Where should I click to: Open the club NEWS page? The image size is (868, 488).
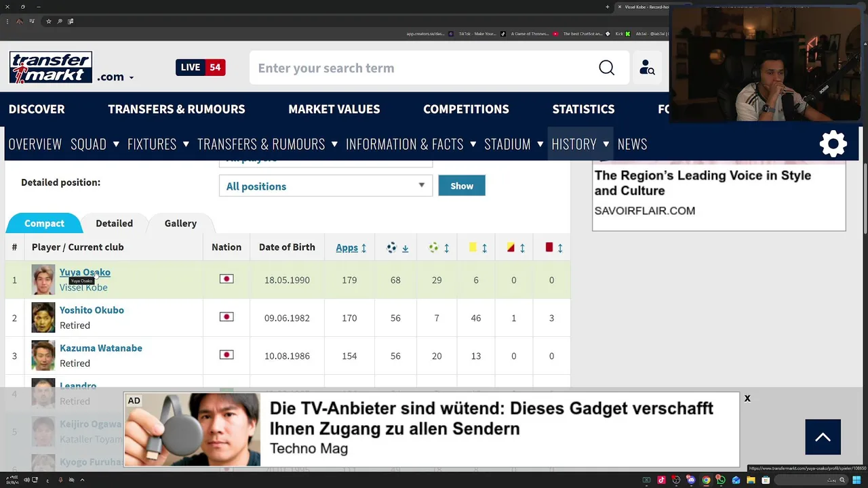[632, 144]
